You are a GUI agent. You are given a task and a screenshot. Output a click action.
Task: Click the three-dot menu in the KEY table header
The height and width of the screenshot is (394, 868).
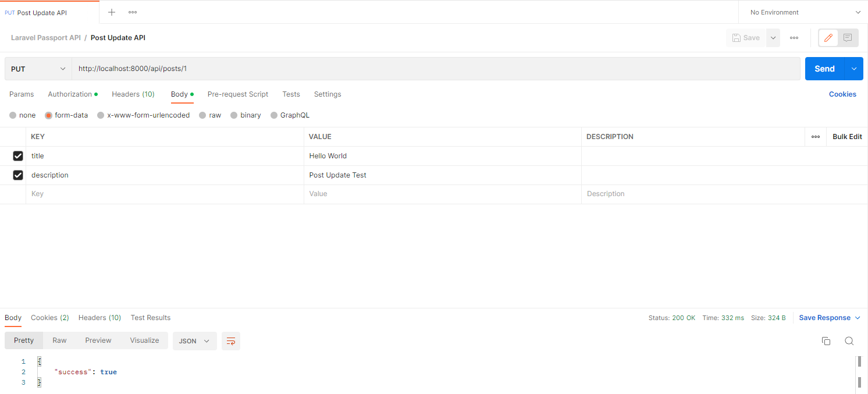(x=815, y=136)
